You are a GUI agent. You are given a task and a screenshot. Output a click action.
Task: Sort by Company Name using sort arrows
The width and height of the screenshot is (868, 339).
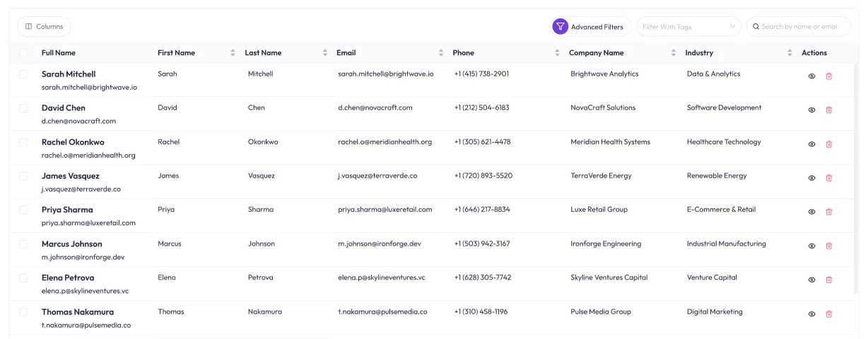coord(674,53)
